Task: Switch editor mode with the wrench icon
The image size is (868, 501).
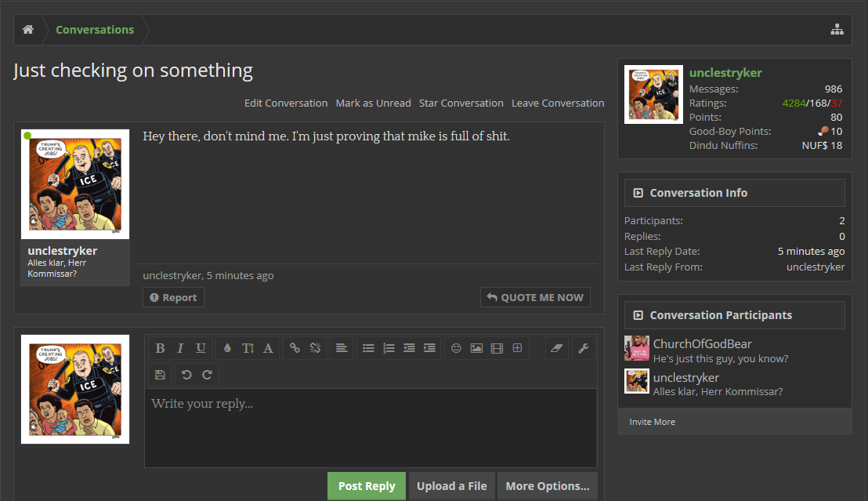Action: click(583, 348)
